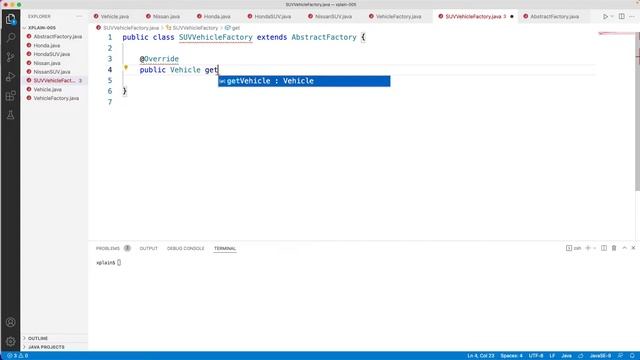The width and height of the screenshot is (640, 360).
Task: Open the Extensions view icon
Action: (x=11, y=96)
